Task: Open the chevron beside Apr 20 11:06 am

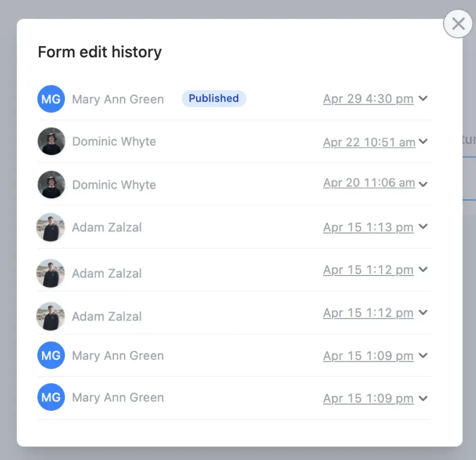Action: 423,184
